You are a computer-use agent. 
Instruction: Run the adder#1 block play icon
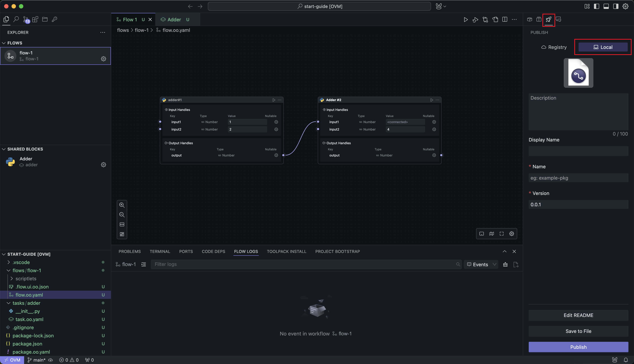point(274,100)
